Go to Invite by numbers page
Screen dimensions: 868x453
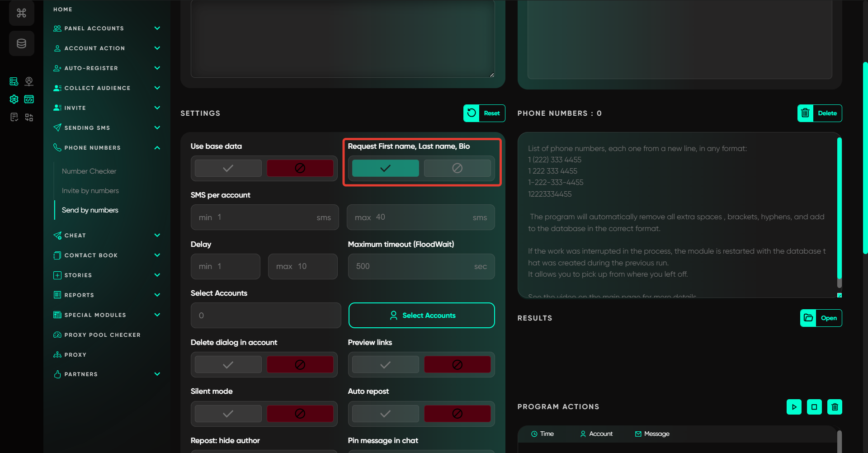(x=90, y=191)
